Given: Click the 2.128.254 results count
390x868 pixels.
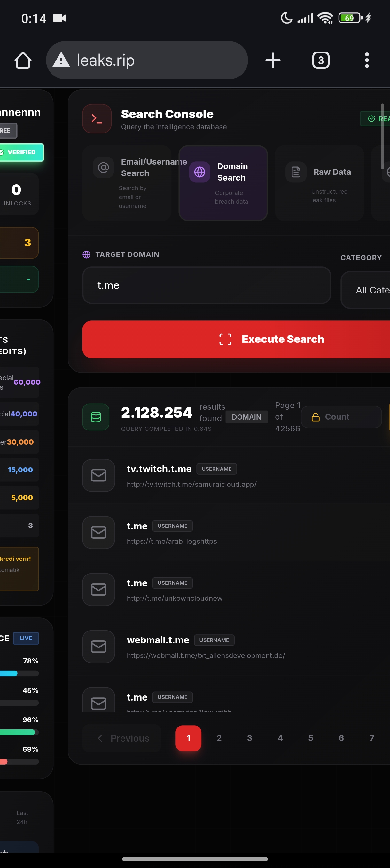Looking at the screenshot, I should click(156, 413).
